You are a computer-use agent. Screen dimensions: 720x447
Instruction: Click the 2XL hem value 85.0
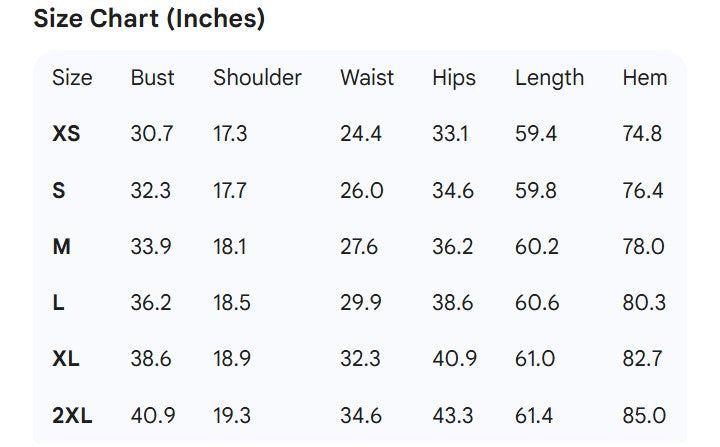click(x=643, y=416)
